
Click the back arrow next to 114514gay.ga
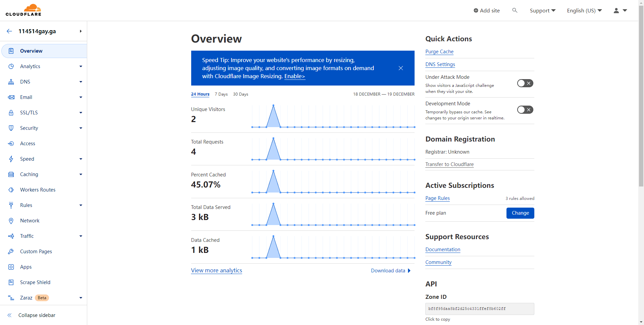[9, 31]
